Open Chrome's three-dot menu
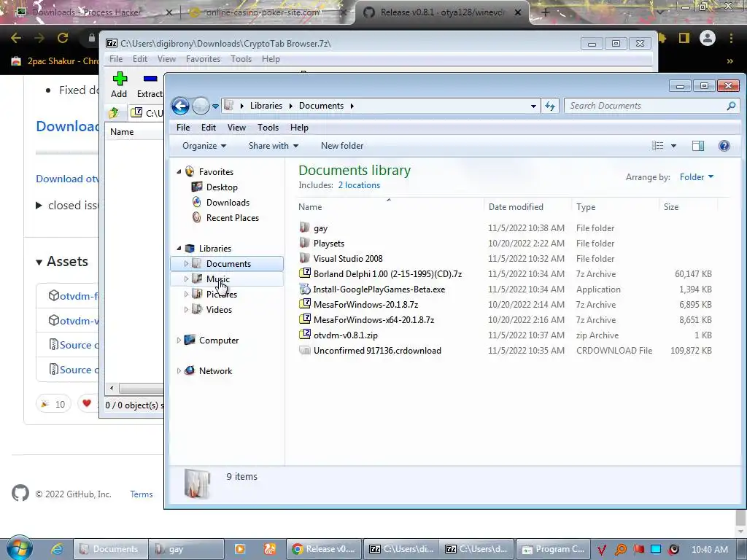The height and width of the screenshot is (560, 747). point(731,38)
